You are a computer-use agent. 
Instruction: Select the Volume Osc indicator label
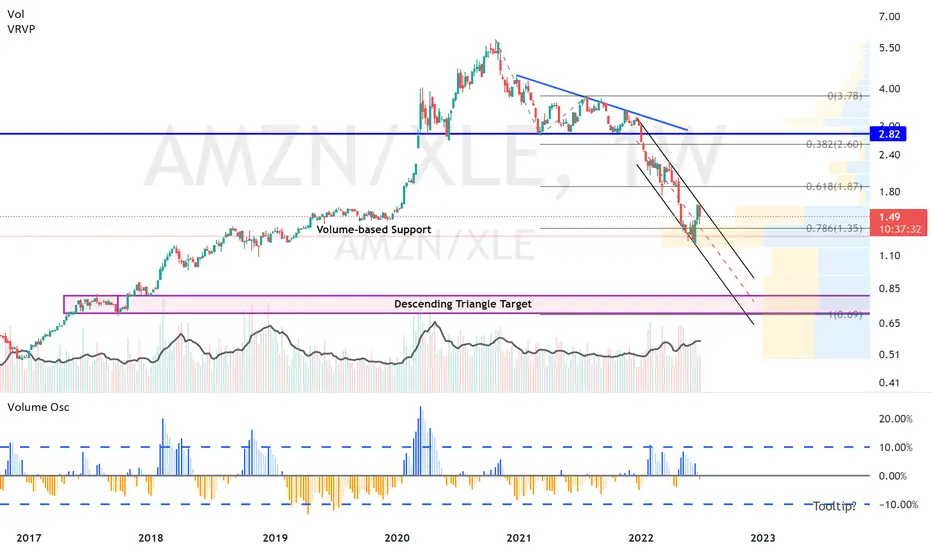[x=38, y=407]
